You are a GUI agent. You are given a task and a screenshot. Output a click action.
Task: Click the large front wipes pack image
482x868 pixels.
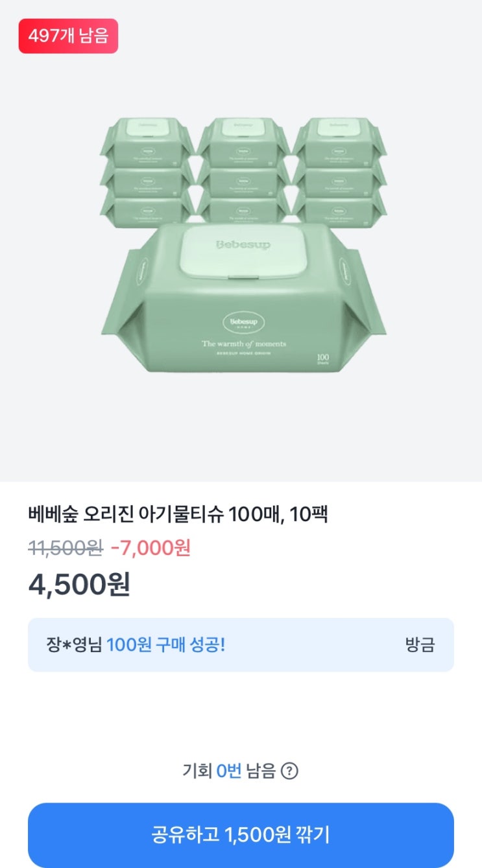click(243, 305)
